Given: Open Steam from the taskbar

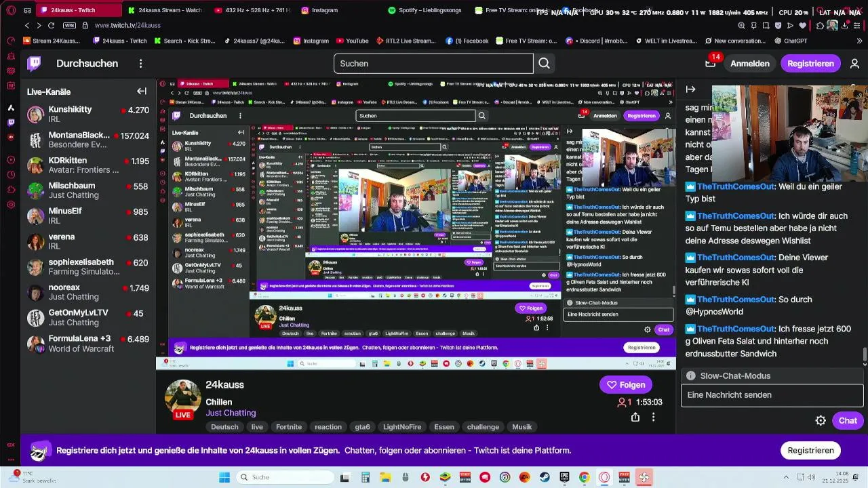Looking at the screenshot, I should point(545,477).
